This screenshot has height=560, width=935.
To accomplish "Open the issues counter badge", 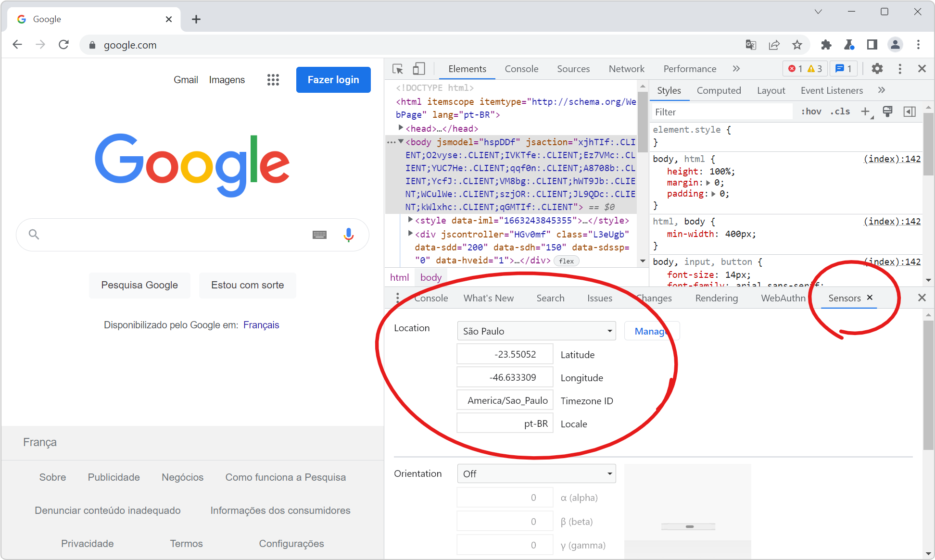I will [844, 69].
